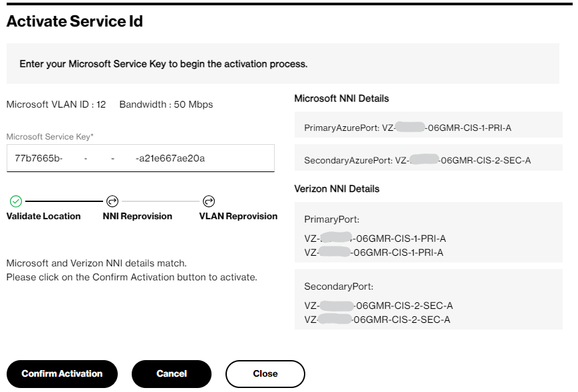Viewport: 578px width, 392px height.
Task: Click the PrimaryAzurePort value row
Action: [x=428, y=125]
